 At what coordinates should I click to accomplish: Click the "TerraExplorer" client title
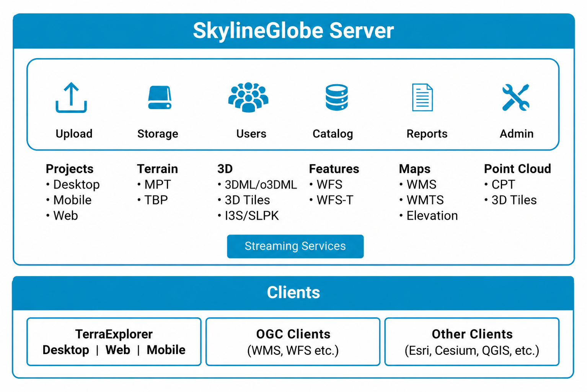point(114,334)
